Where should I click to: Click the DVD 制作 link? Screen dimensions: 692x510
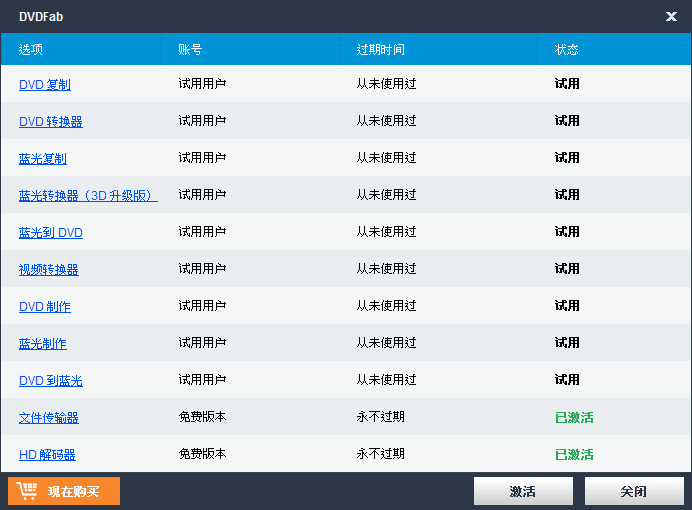[45, 307]
